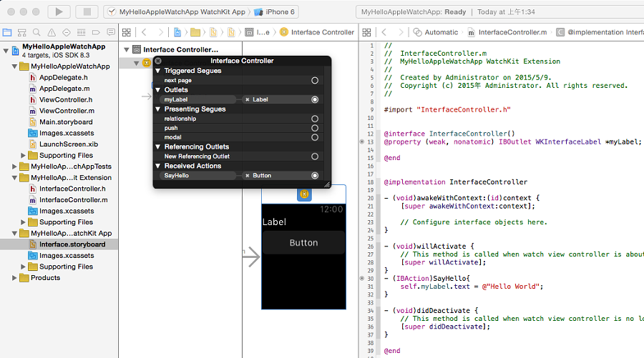
Task: Open the @implementation jump bar item
Action: [600, 32]
